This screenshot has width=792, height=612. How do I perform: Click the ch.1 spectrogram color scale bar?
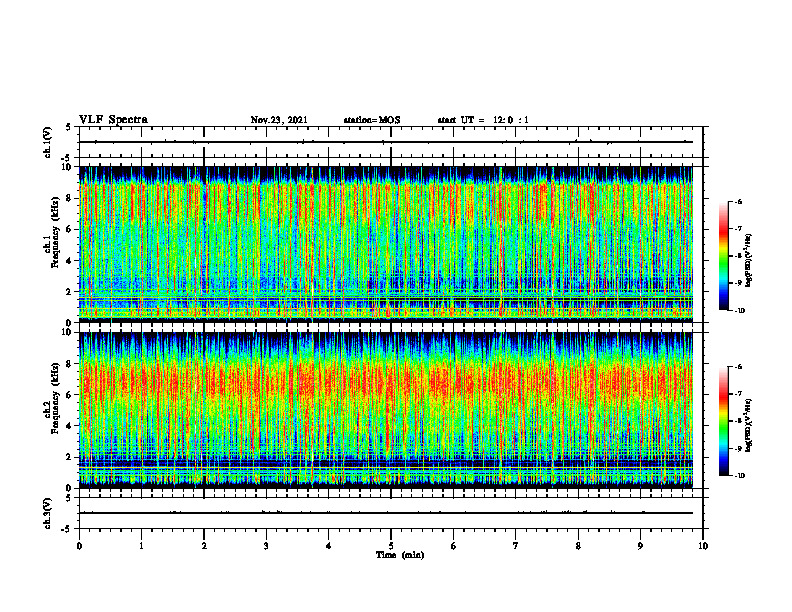(x=723, y=256)
